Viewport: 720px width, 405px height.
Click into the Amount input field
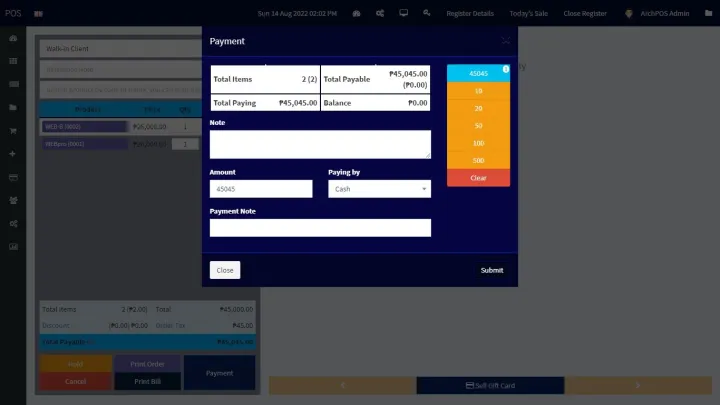[x=261, y=189]
